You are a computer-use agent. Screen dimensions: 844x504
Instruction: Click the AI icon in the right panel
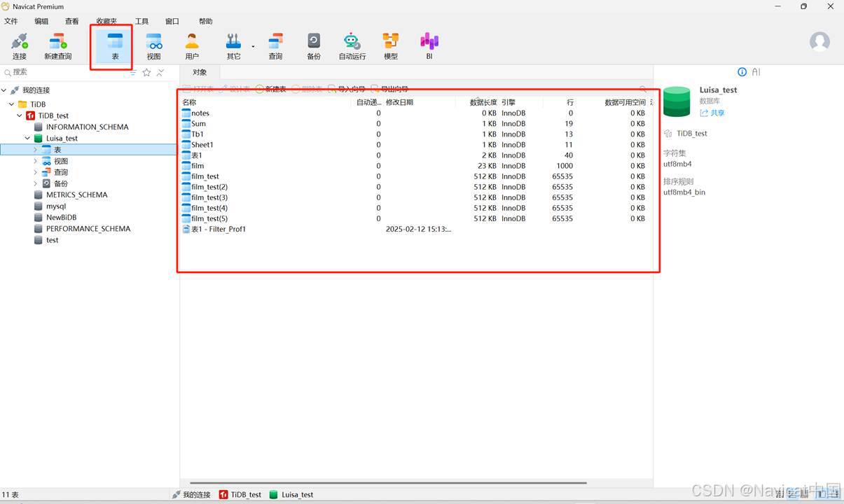coord(756,72)
